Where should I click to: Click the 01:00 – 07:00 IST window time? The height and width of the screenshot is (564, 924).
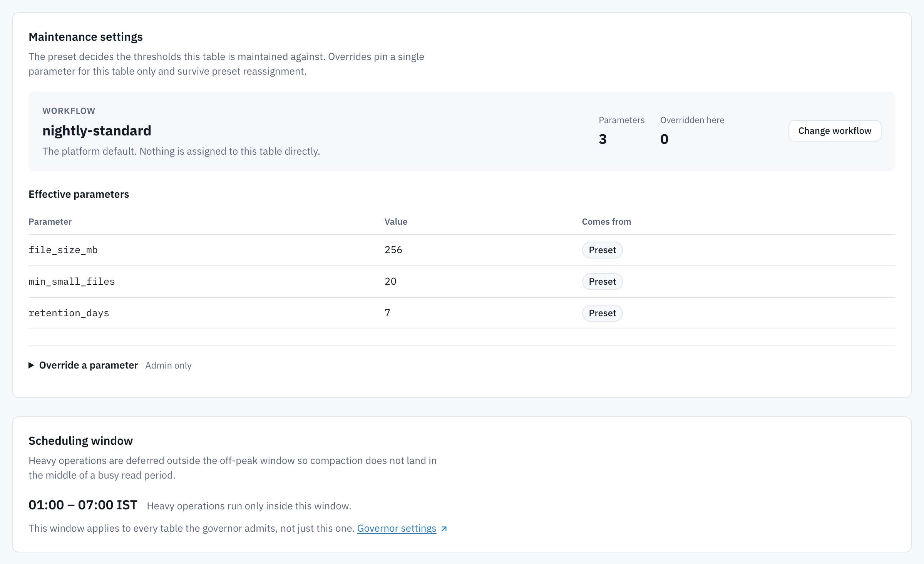pyautogui.click(x=83, y=505)
